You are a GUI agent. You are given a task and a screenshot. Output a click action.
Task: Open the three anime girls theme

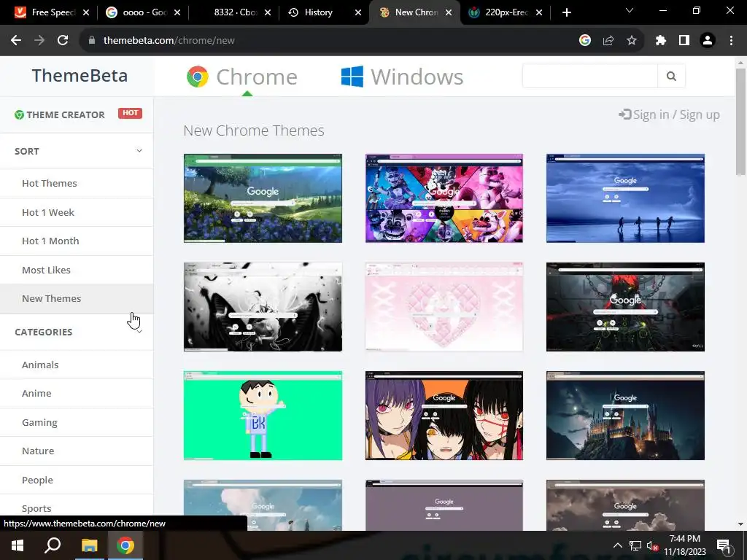point(444,416)
